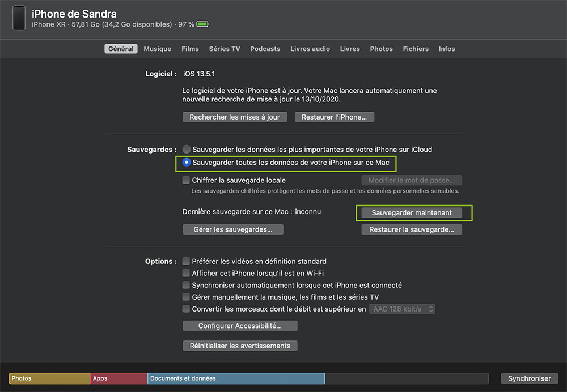The width and height of the screenshot is (567, 392).
Task: Click Rechercher les mises à jour button
Action: coord(235,117)
